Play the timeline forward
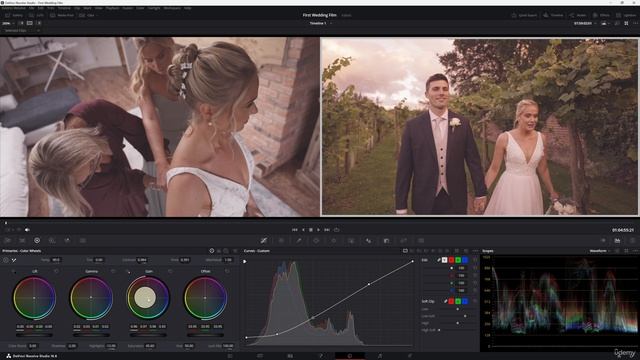Image resolution: width=640 pixels, height=360 pixels. [318, 230]
